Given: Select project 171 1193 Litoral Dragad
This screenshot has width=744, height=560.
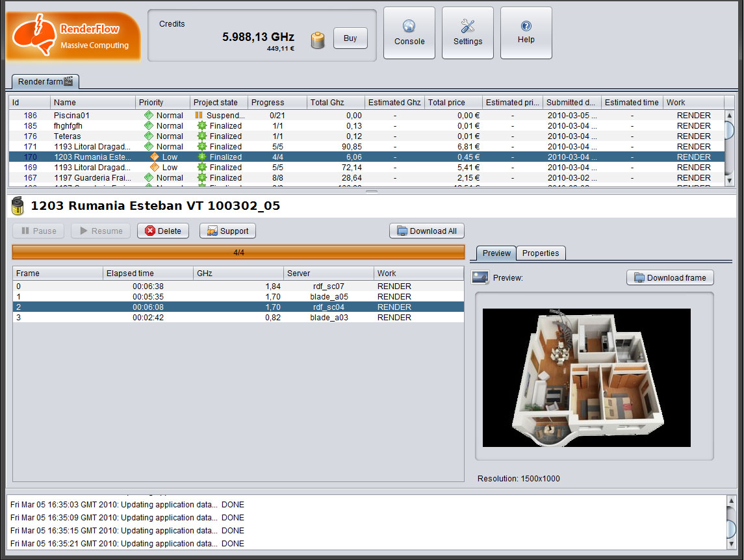Looking at the screenshot, I should pyautogui.click(x=366, y=146).
